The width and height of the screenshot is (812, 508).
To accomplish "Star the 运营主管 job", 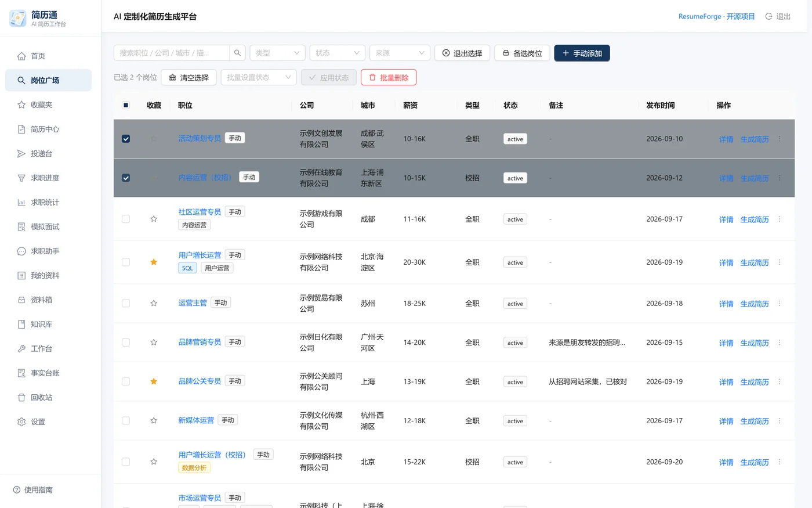I will 154,303.
